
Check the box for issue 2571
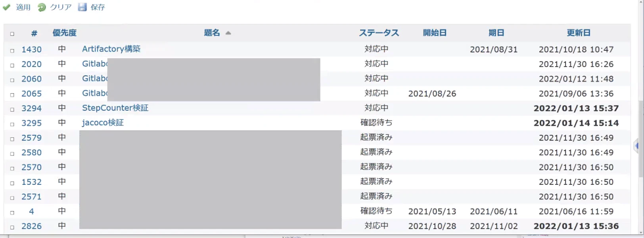tap(12, 198)
